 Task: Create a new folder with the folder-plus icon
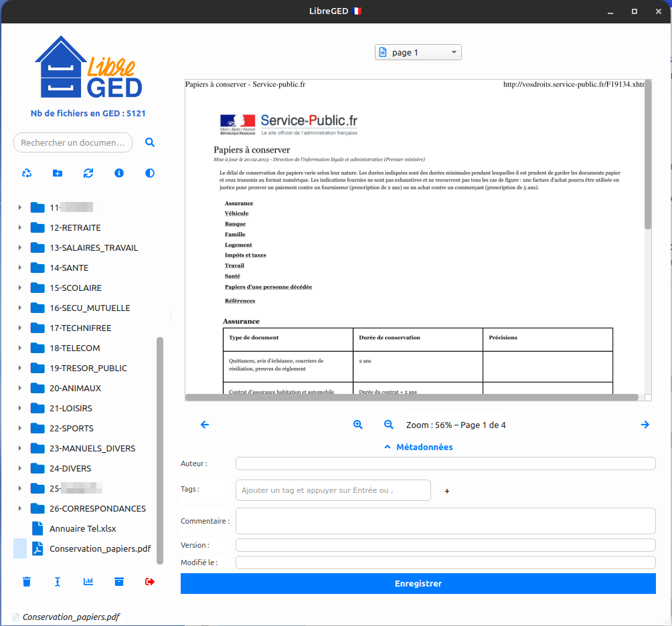point(58,173)
